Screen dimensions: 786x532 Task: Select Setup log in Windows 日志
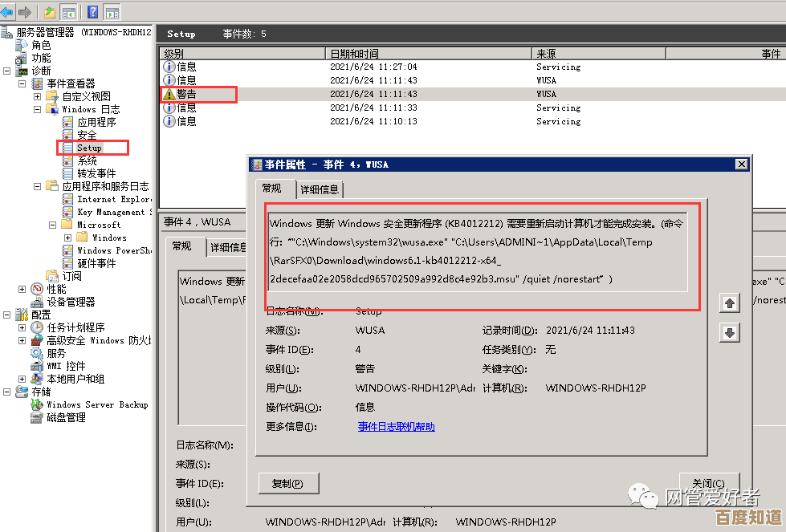tap(89, 148)
